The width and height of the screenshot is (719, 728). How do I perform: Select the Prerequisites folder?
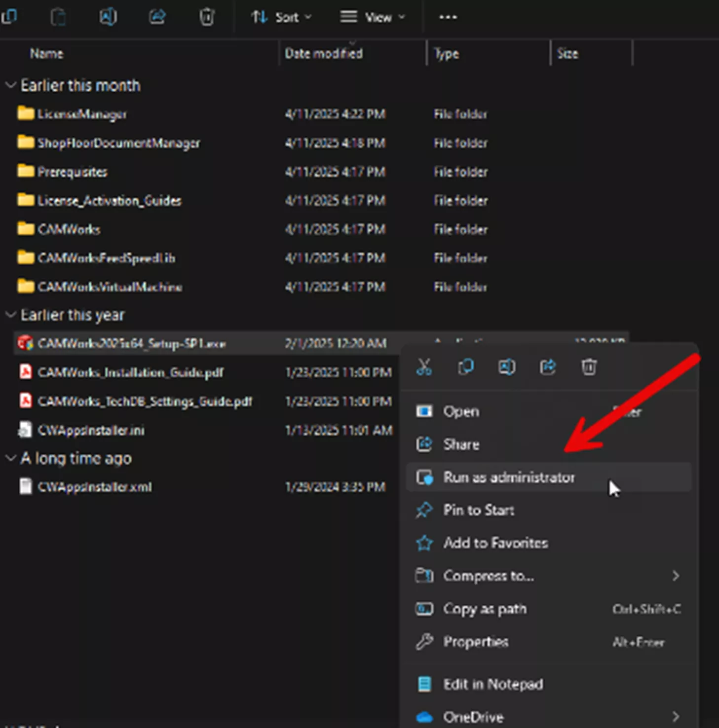[x=73, y=172]
